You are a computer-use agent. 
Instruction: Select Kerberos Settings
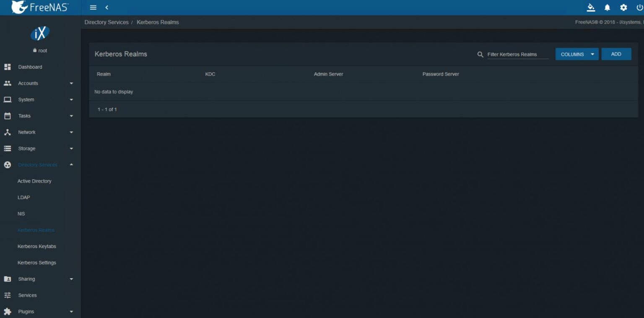pyautogui.click(x=37, y=263)
